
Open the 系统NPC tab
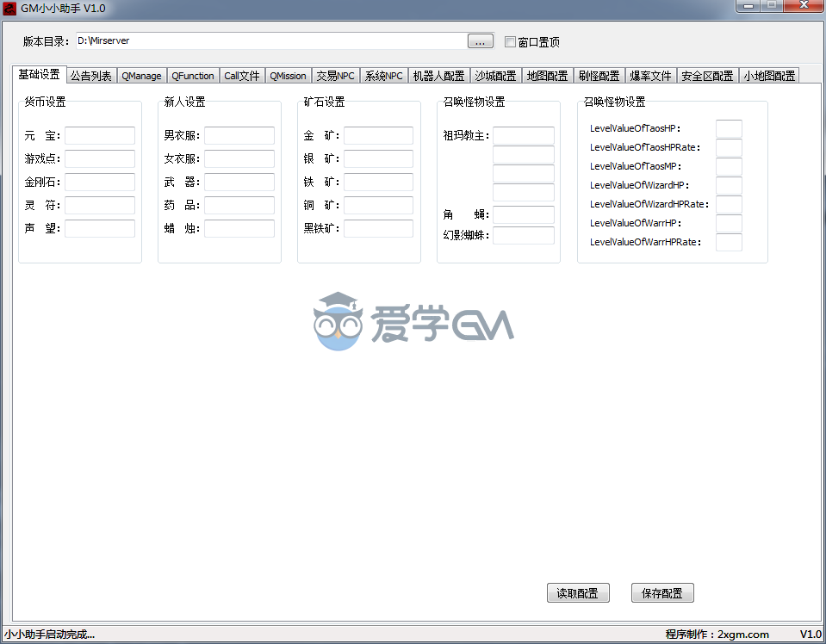(x=384, y=76)
